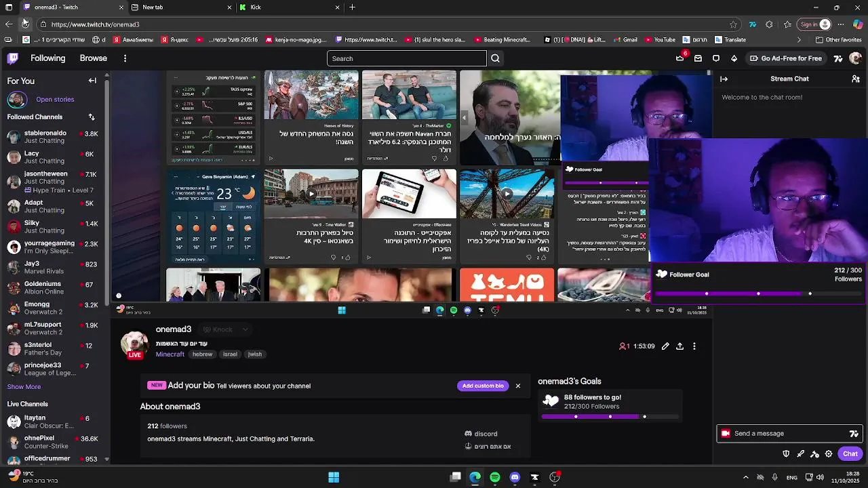Viewport: 868px width, 488px height.
Task: Dismiss the Add your bio banner
Action: [518, 386]
